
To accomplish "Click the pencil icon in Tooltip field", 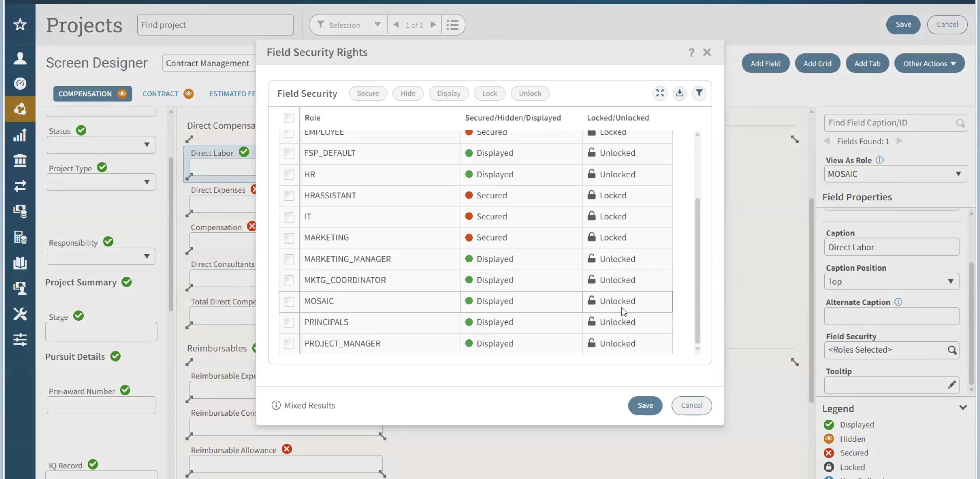I will [x=952, y=385].
